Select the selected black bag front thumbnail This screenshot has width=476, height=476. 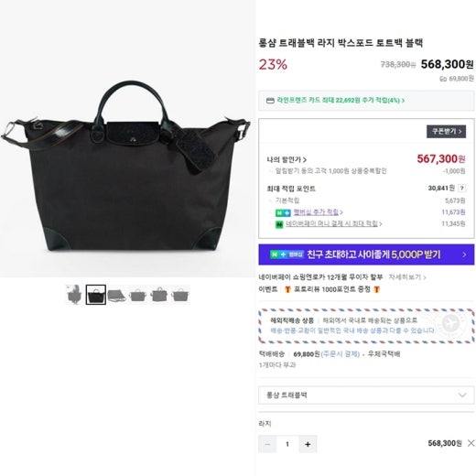(96, 295)
